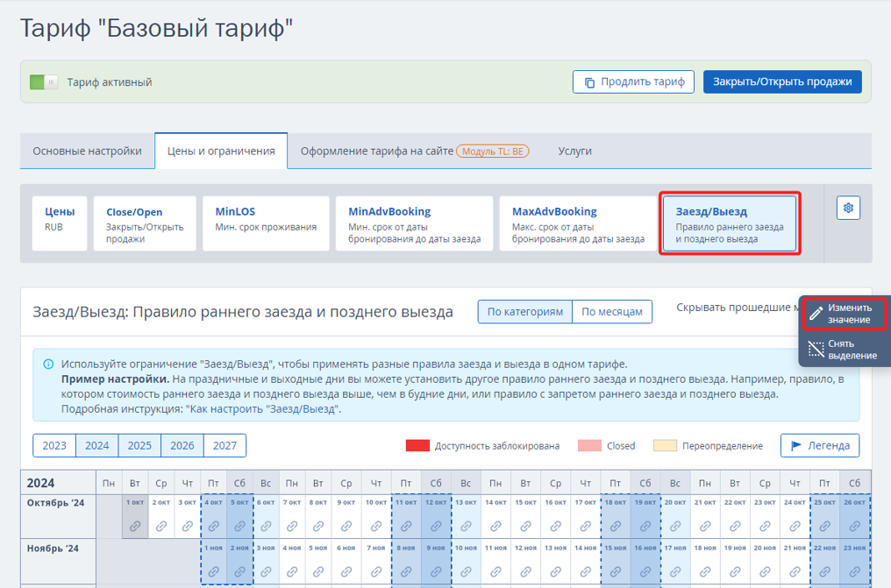The image size is (891, 588).
Task: Click link icon under 6 окт
Action: point(266,527)
